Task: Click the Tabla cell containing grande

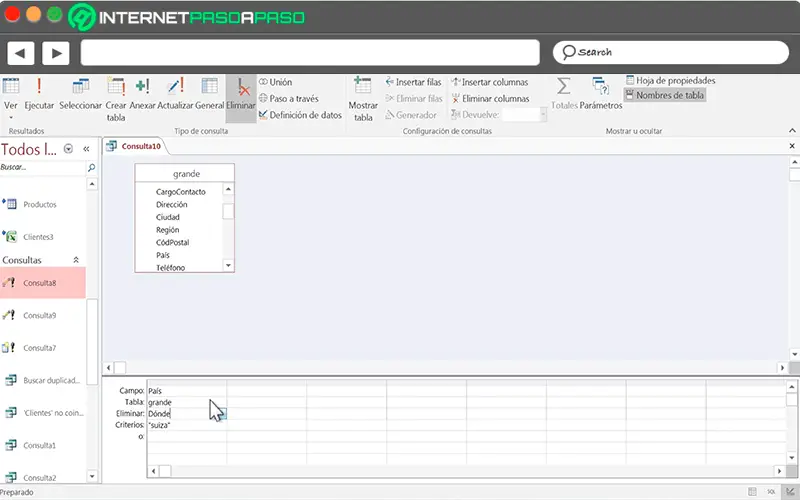Action: (x=187, y=402)
